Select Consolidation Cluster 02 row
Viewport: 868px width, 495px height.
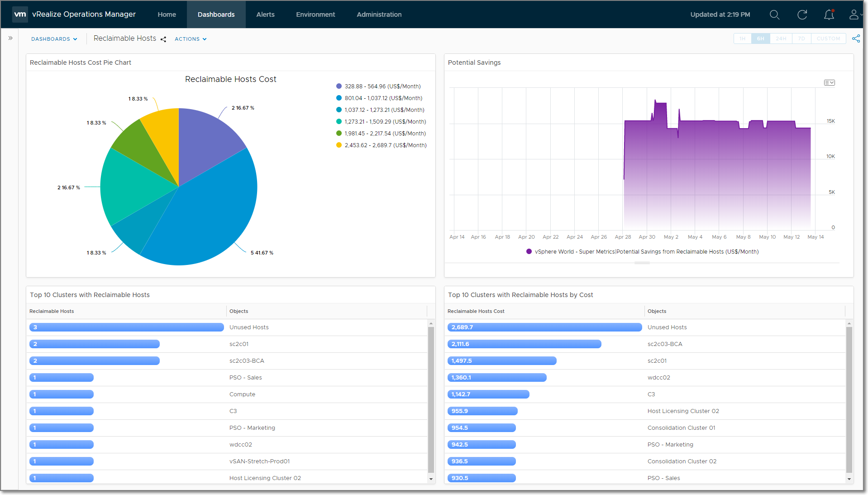(645, 461)
